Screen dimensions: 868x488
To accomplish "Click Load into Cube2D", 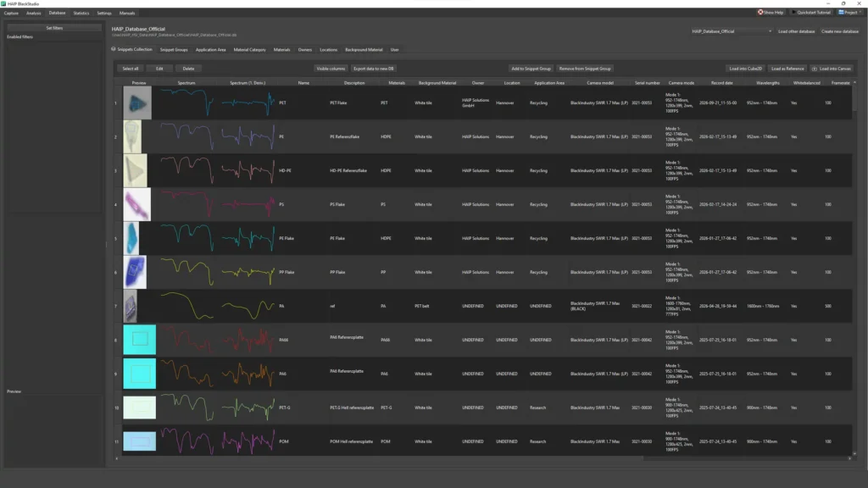I will pos(745,69).
